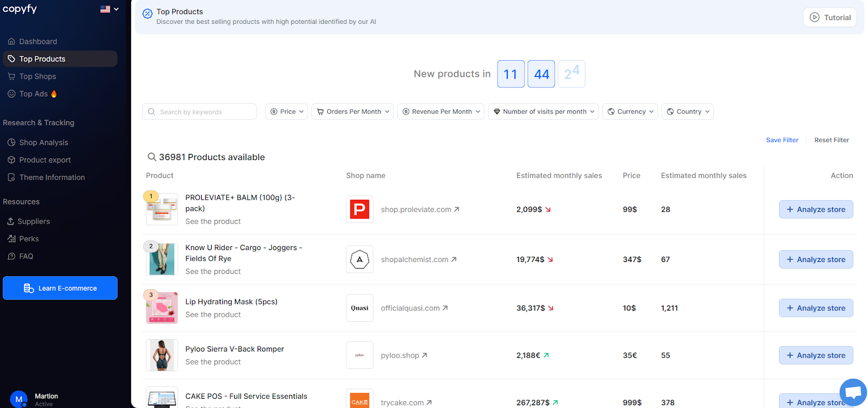Open Shop Analysis in sidebar
The width and height of the screenshot is (868, 408).
coord(38,142)
